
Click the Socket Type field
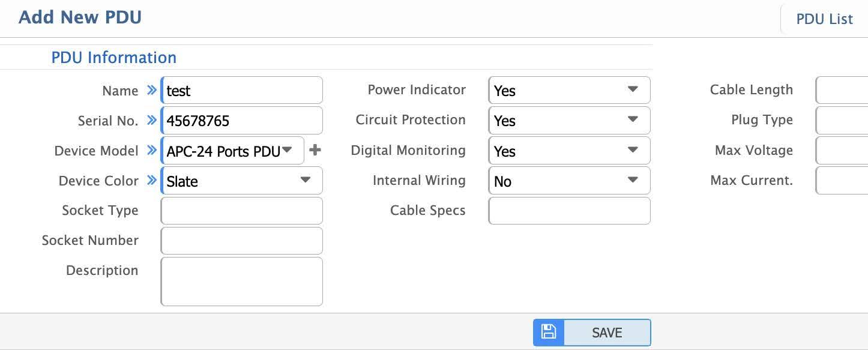(x=241, y=211)
